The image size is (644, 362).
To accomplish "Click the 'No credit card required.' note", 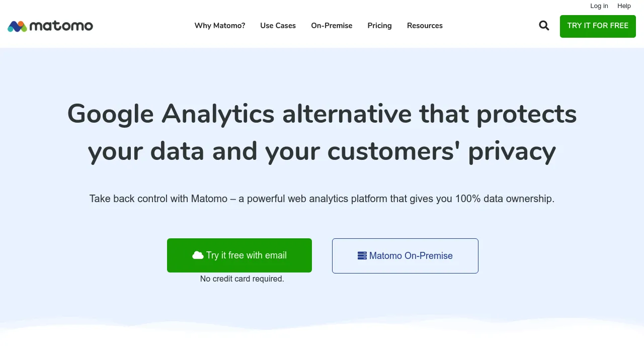I will click(242, 279).
